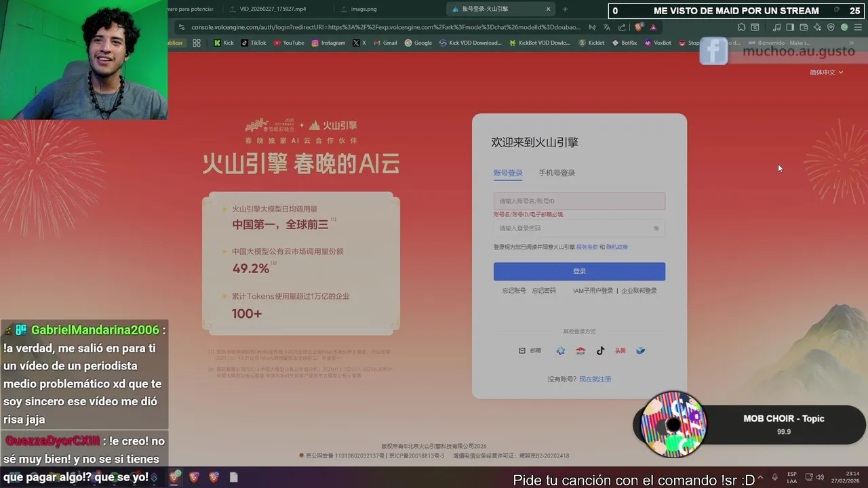Click the green profile avatar icon in toolbar

click(844, 27)
